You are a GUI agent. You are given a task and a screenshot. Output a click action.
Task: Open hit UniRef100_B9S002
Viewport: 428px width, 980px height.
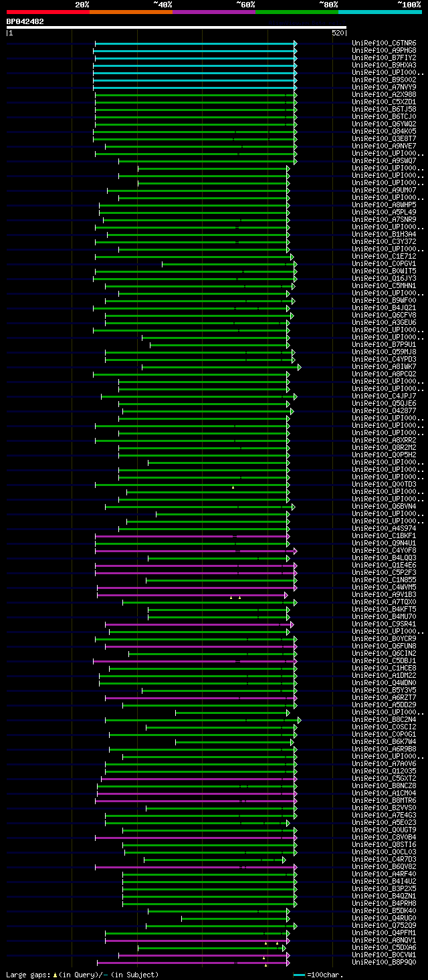point(384,80)
